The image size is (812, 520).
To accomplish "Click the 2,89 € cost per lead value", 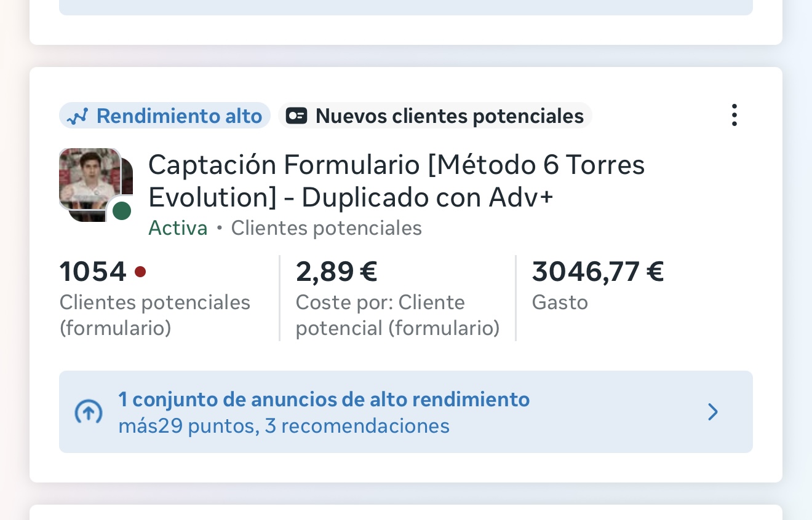I will point(336,271).
